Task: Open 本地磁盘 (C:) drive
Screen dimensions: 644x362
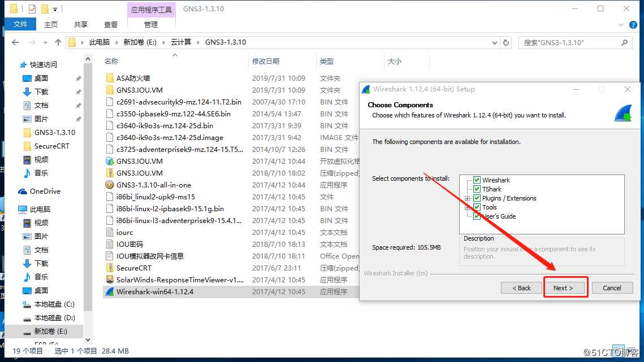Action: click(x=54, y=304)
